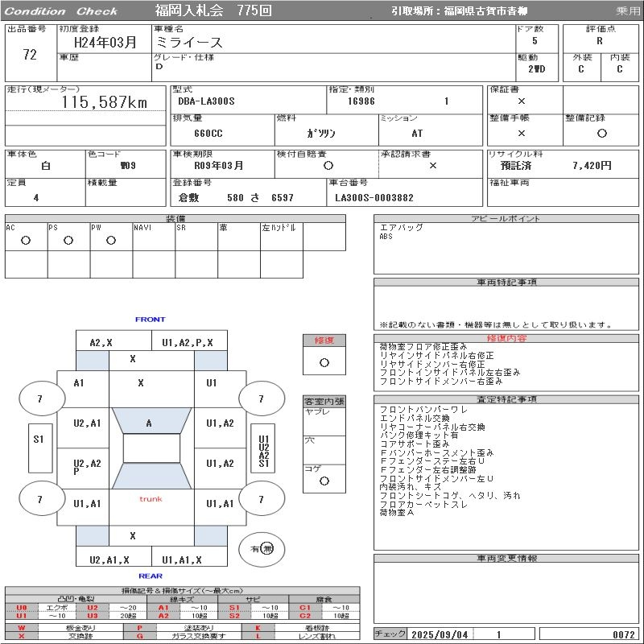Click the fuel type ガソリン
Screen dimensions: 644x644
tap(321, 134)
